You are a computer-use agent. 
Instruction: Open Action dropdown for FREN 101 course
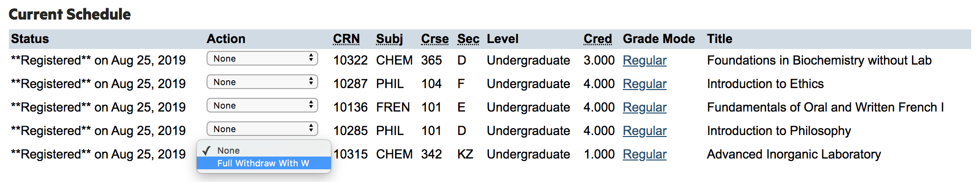pyautogui.click(x=262, y=106)
